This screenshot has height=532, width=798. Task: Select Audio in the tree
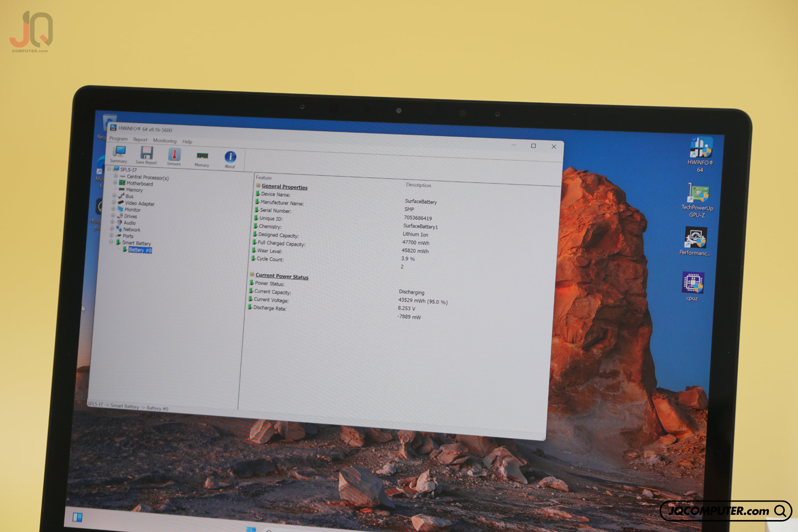126,223
